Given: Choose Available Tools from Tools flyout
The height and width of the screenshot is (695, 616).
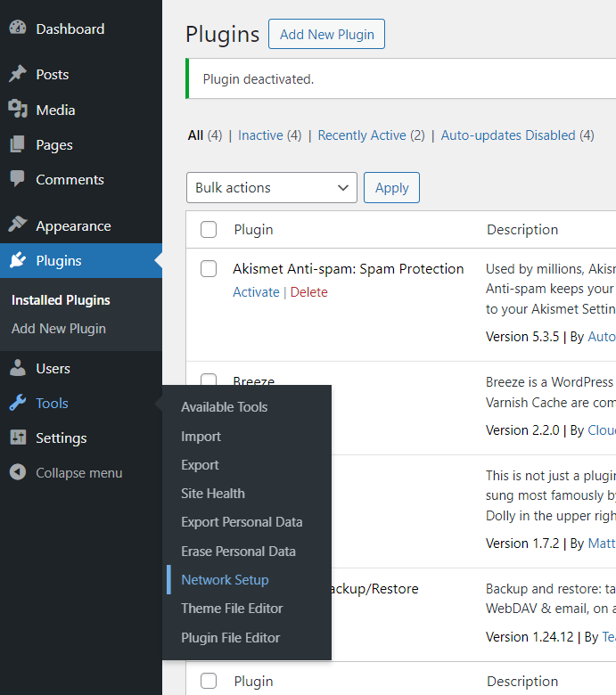Looking at the screenshot, I should click(225, 407).
